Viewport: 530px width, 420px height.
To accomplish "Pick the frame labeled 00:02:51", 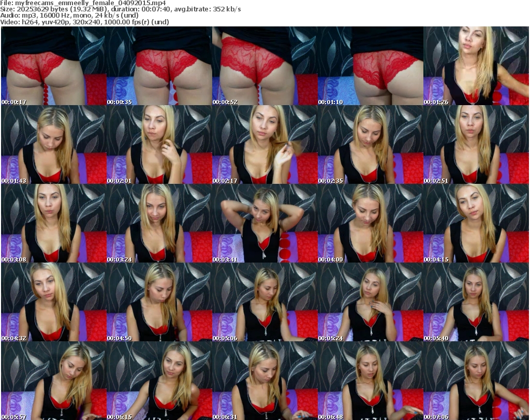I will point(476,144).
